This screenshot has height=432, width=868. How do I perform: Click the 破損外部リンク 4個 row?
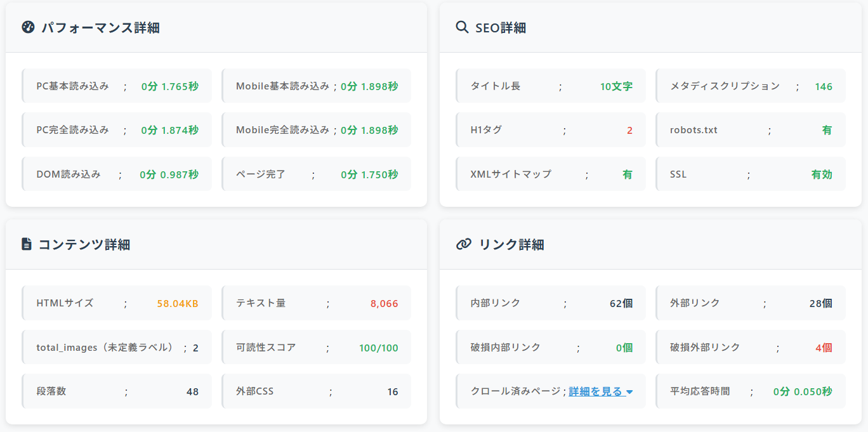pyautogui.click(x=751, y=348)
